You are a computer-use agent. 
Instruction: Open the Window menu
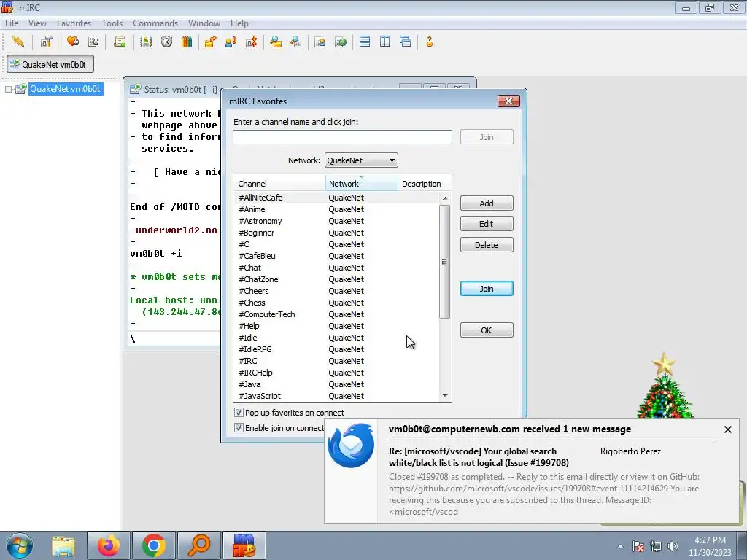(x=204, y=23)
